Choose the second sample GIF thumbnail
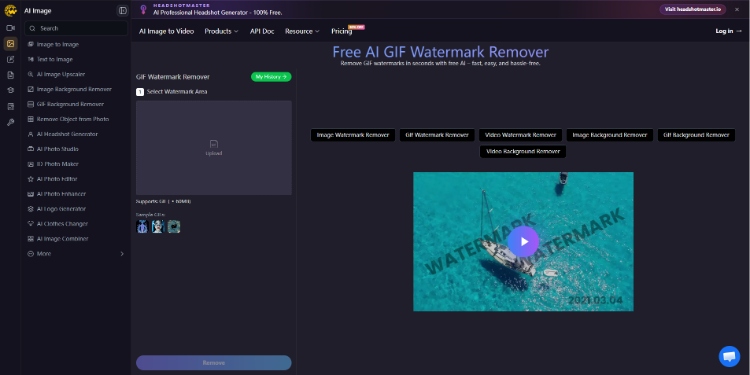The width and height of the screenshot is (750, 375). (158, 226)
